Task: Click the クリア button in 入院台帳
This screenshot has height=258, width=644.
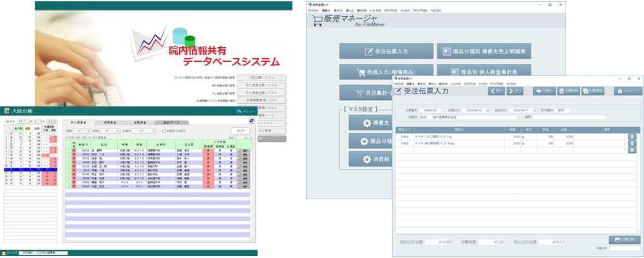Action: pyautogui.click(x=240, y=131)
